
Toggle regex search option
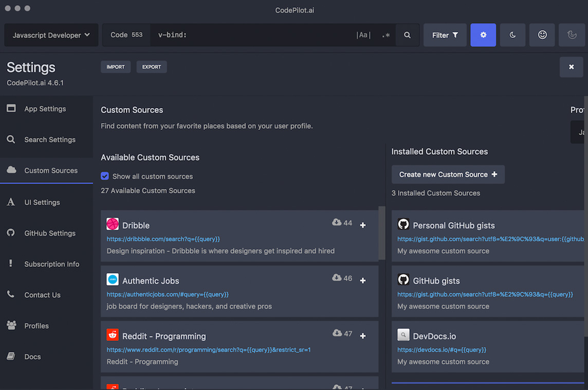tap(386, 36)
